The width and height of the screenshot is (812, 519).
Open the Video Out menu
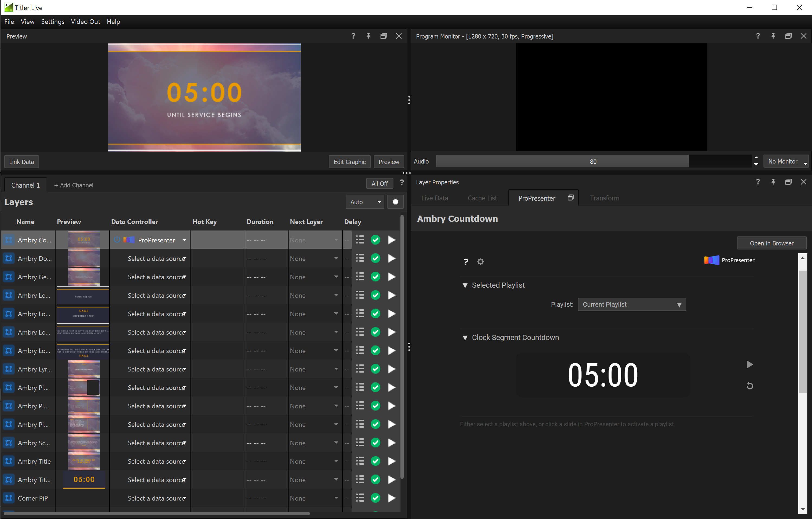pos(85,22)
